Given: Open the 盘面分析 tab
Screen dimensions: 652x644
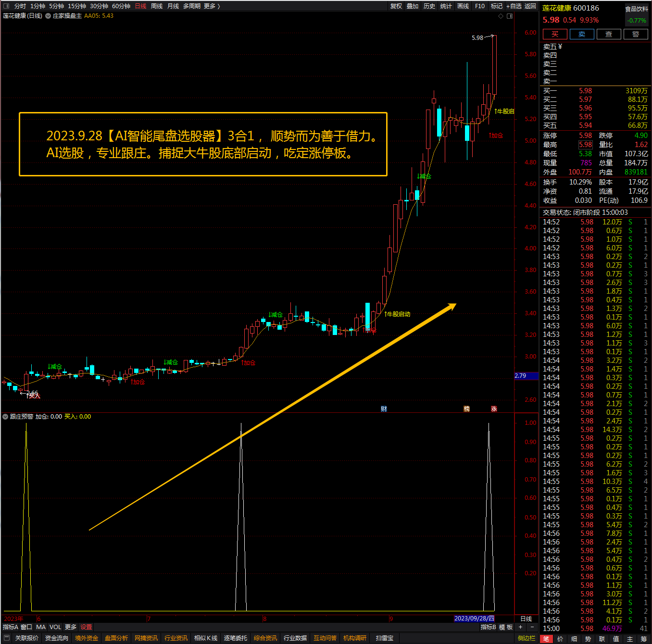Looking at the screenshot, I should point(116,638).
